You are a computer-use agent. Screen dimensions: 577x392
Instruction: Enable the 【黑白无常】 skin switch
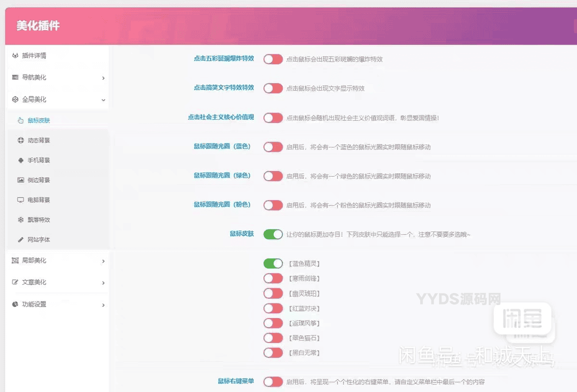(273, 353)
